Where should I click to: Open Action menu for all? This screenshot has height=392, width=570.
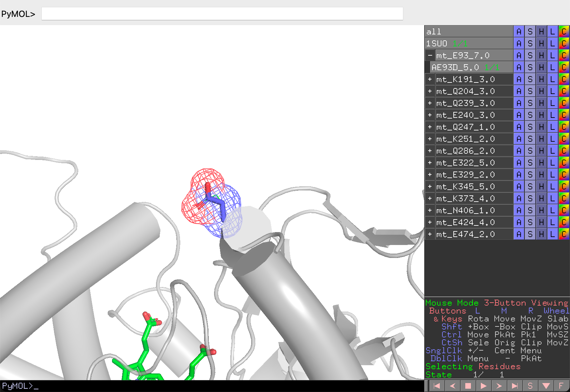[519, 31]
